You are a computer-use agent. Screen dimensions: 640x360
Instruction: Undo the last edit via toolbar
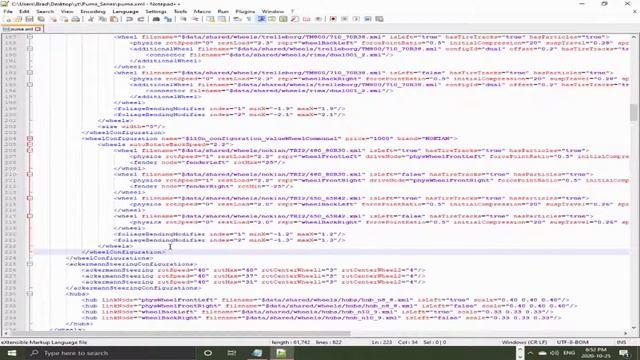pos(129,19)
